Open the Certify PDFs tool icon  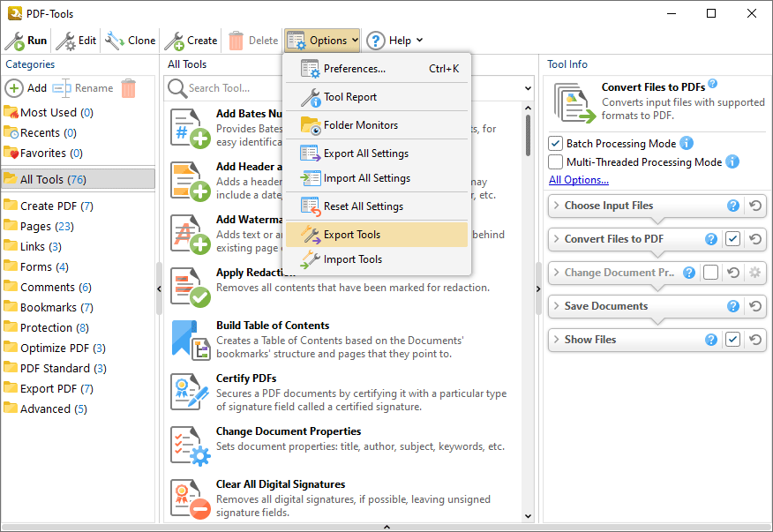pos(191,393)
